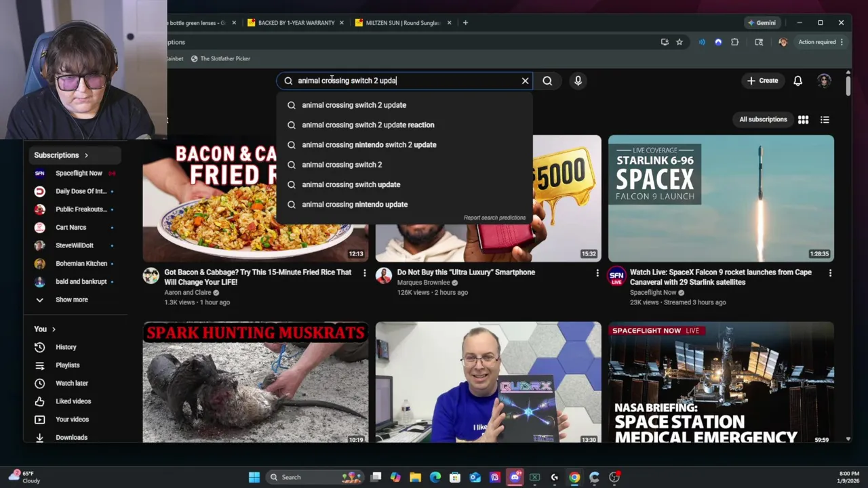This screenshot has height=488, width=868.
Task: Open Discord from taskbar
Action: [x=515, y=477]
